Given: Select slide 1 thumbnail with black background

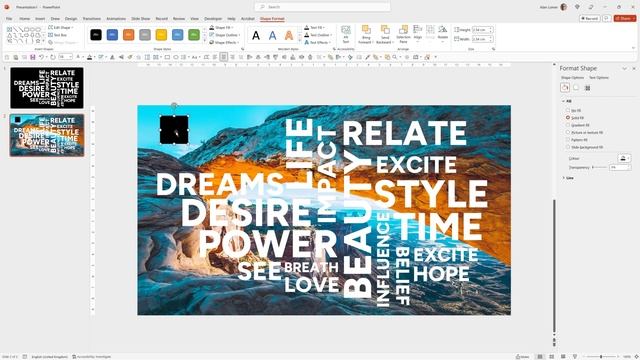Looking at the screenshot, I should [47, 88].
